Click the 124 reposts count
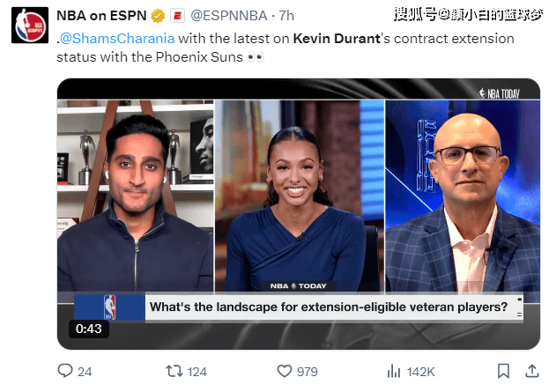 click(196, 372)
